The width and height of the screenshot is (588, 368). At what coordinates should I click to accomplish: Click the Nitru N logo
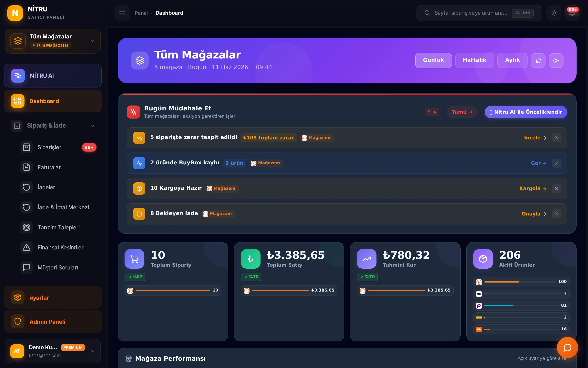coord(15,13)
